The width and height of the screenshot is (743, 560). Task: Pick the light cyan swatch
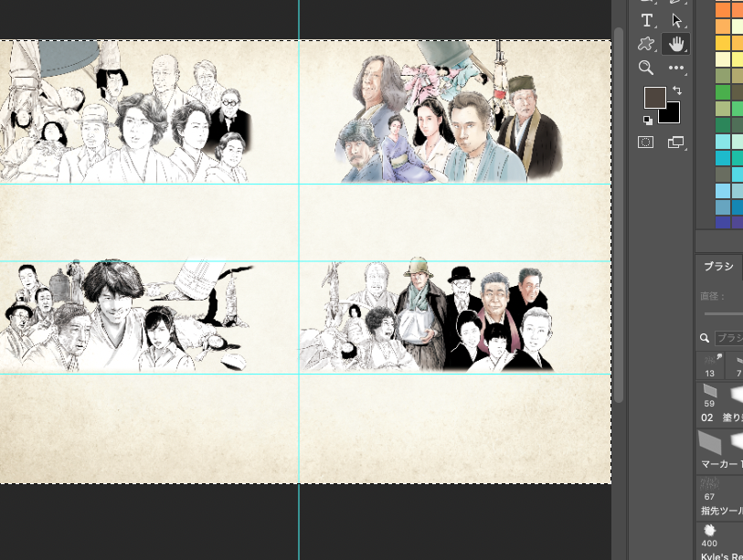coord(723,142)
